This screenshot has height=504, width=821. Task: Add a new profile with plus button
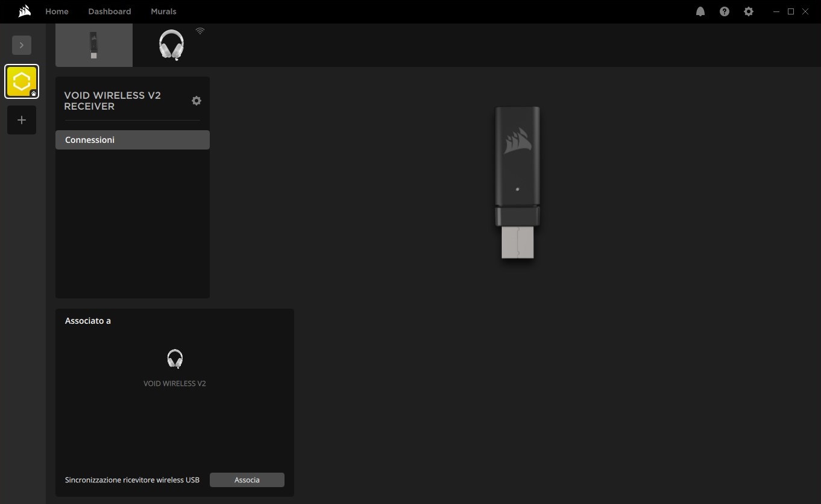tap(22, 120)
